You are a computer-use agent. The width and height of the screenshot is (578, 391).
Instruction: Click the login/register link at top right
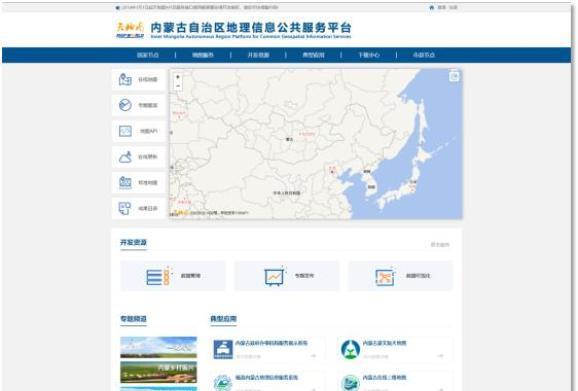click(448, 7)
